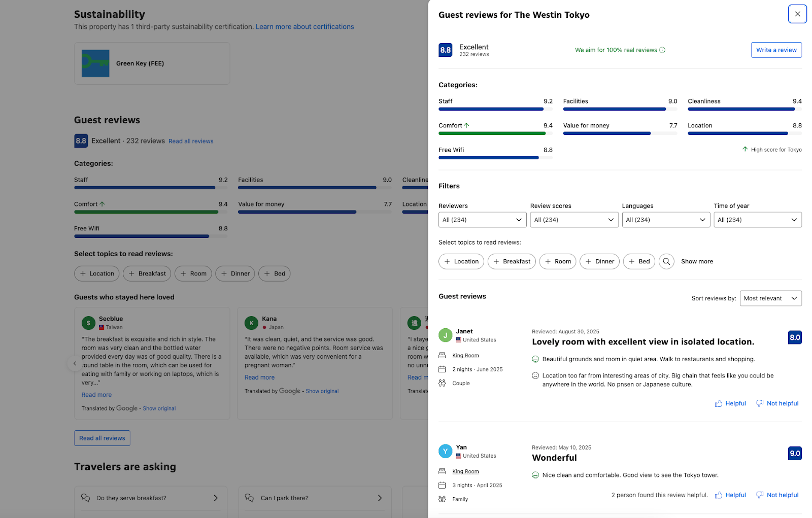Mark Janet's review as Not helpful
Screen dimensions: 812x518
pyautogui.click(x=777, y=403)
